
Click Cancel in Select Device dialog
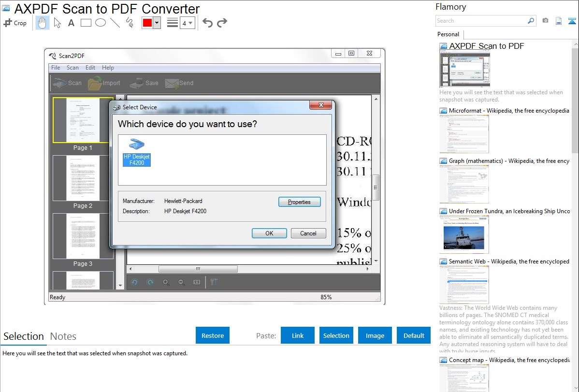pos(308,233)
